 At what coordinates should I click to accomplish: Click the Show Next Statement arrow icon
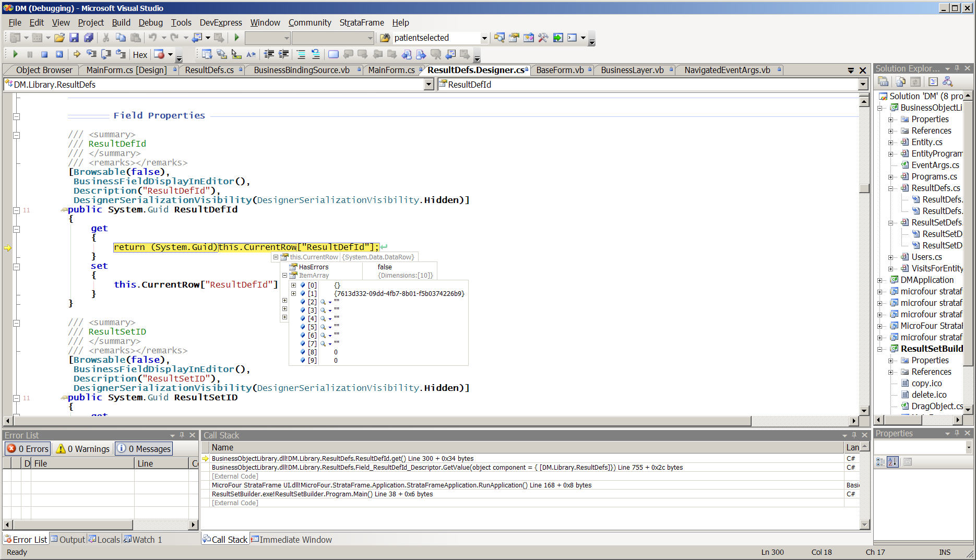pos(77,54)
